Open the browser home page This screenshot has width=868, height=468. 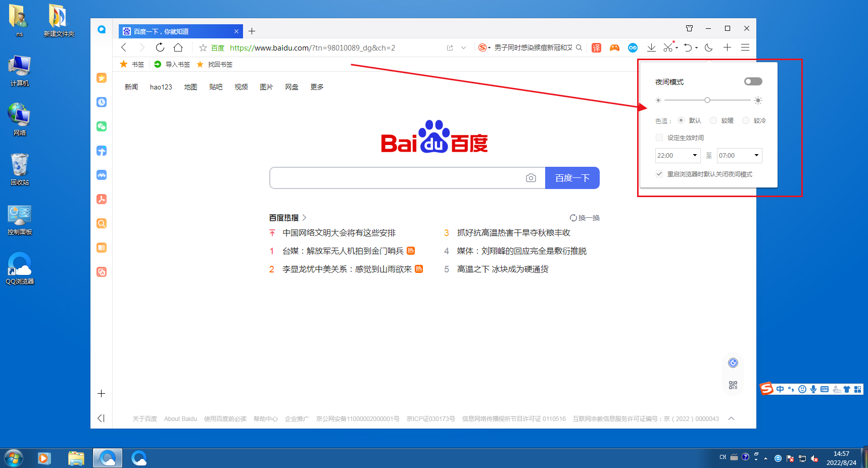coord(178,48)
